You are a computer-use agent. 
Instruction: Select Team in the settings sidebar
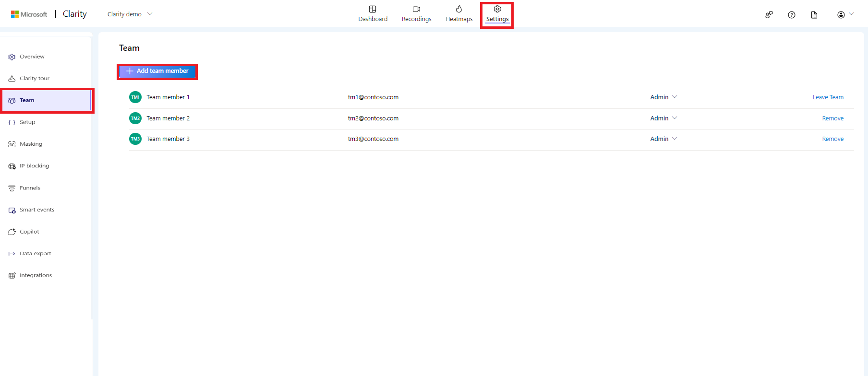pyautogui.click(x=46, y=100)
